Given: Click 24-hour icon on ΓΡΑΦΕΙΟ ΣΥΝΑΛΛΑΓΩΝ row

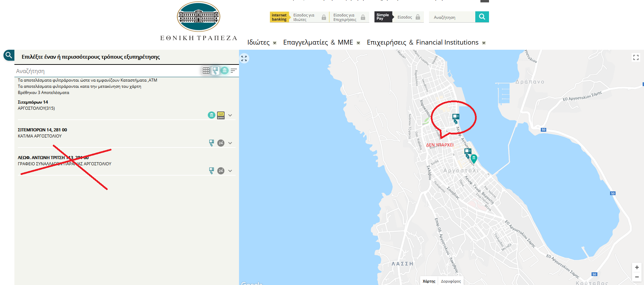Looking at the screenshot, I should 221,171.
